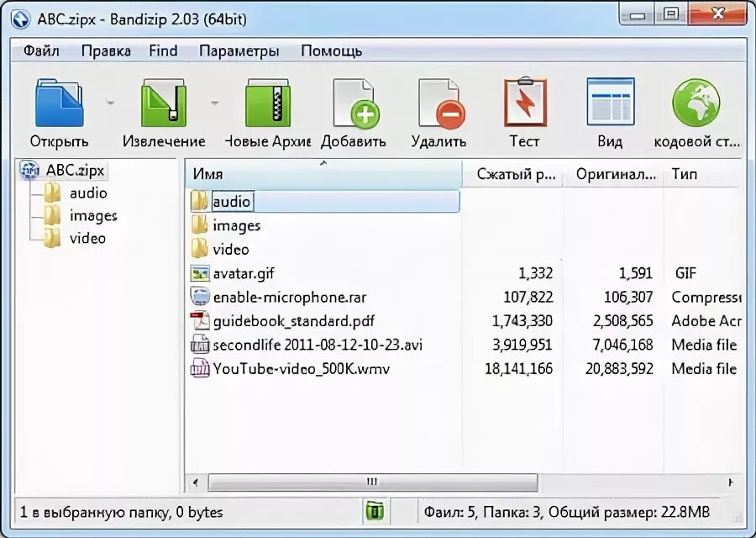
Task: Click the Удалить delete file icon
Action: (x=441, y=103)
